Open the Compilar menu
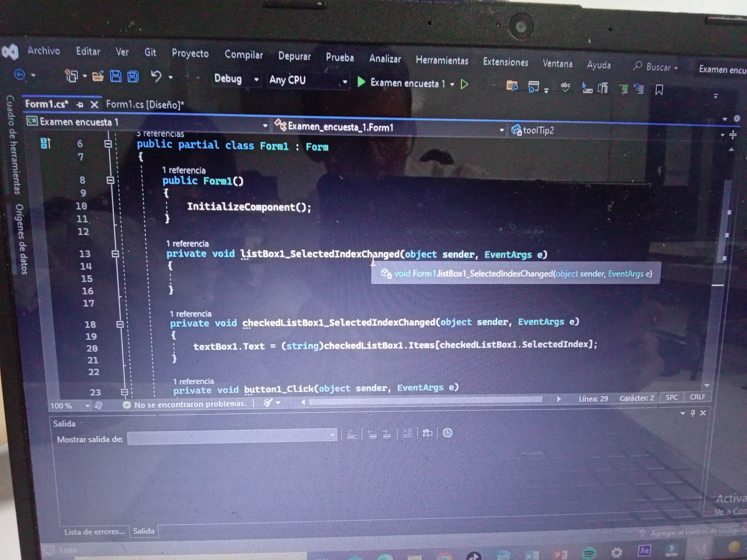This screenshot has height=560, width=747. 244,54
